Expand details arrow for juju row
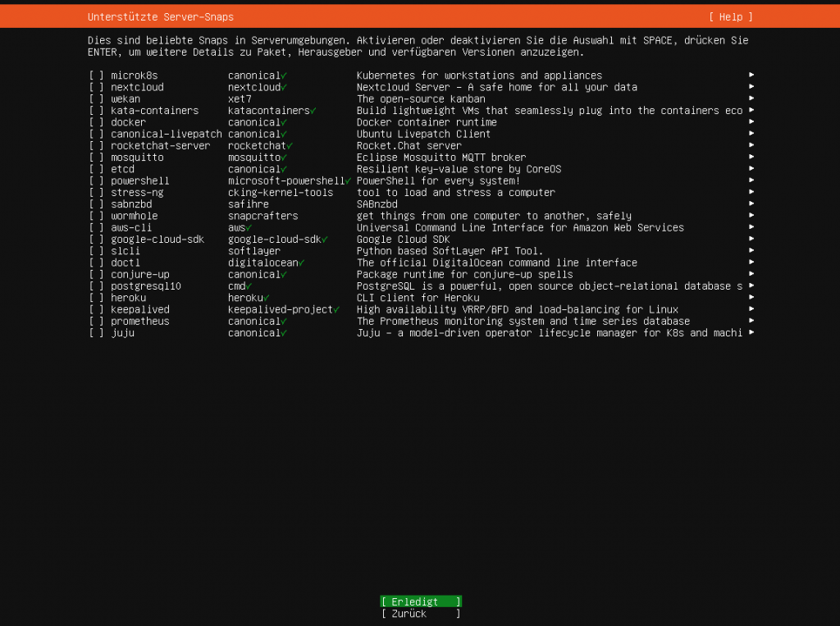This screenshot has height=626, width=840. [751, 333]
